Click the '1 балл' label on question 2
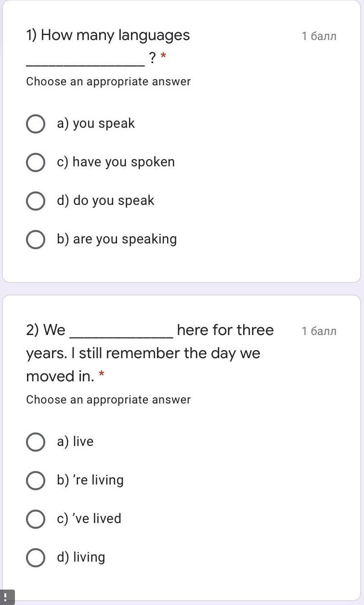Viewport: 364px width, 605px height. tap(319, 331)
